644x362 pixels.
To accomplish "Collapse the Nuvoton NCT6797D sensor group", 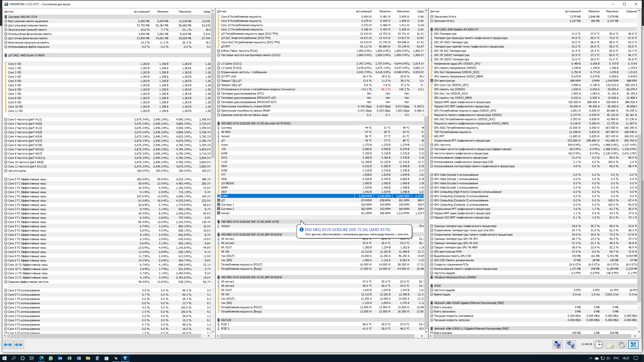I will click(x=255, y=123).
